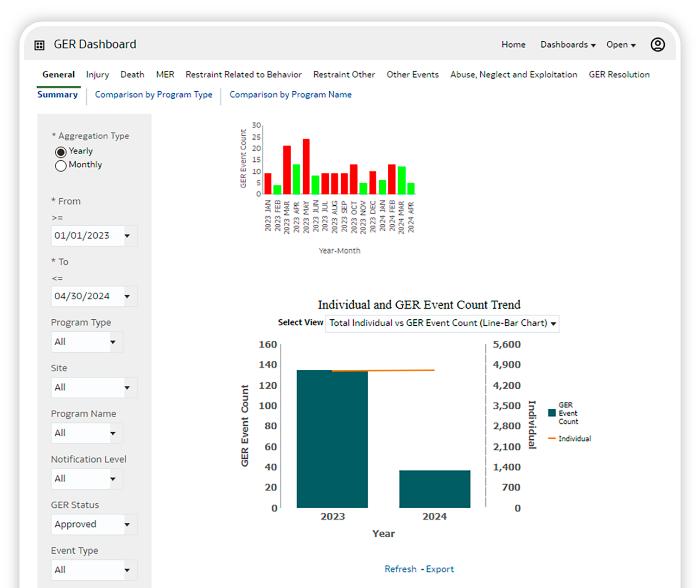Expand the Select View chart dropdown
The height and width of the screenshot is (588, 700).
(553, 323)
